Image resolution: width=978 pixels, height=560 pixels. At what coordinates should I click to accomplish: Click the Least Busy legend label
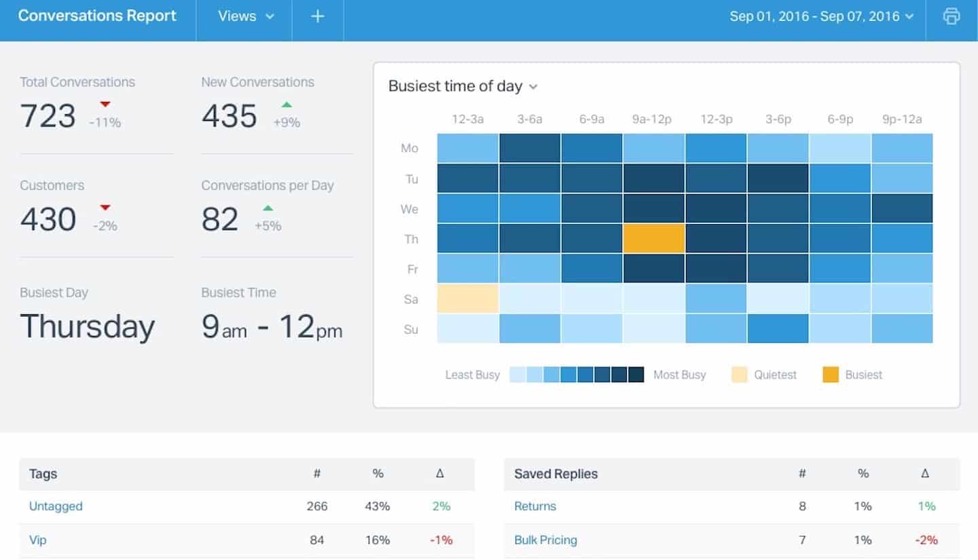click(x=473, y=375)
